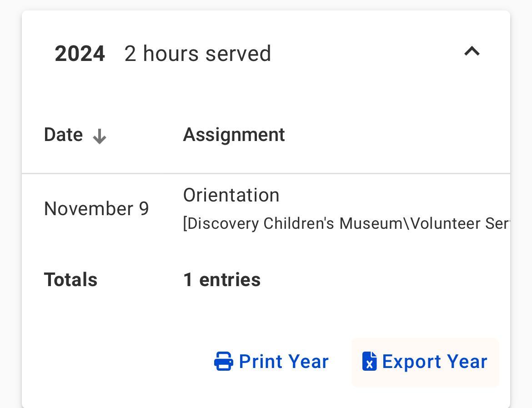Click the Date sort arrow icon
This screenshot has height=408, width=532.
tap(99, 136)
